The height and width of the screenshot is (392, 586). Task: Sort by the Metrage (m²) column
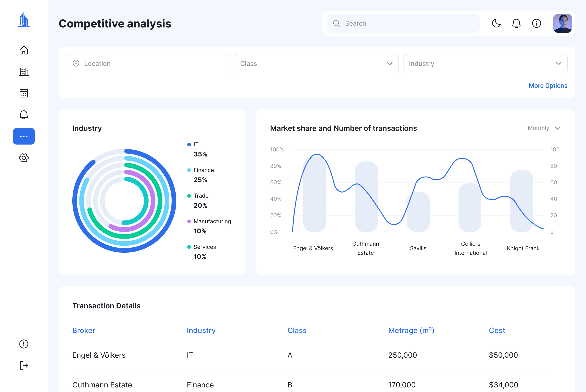pos(411,330)
